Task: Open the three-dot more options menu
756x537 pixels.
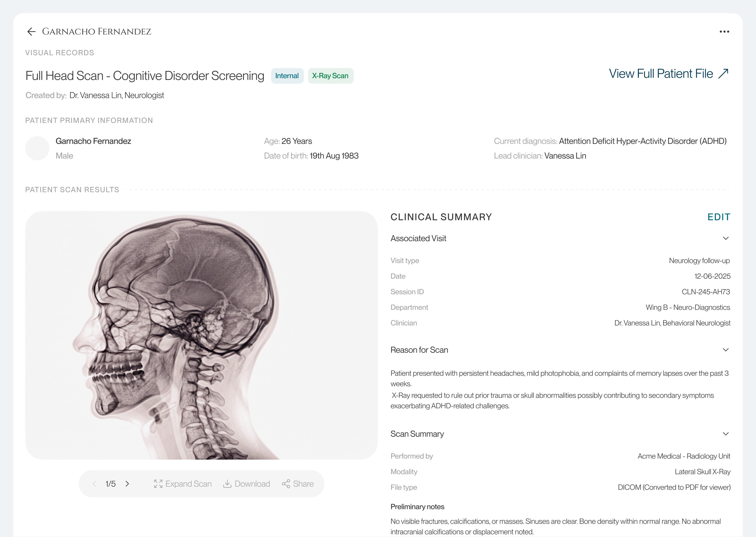Action: [724, 32]
